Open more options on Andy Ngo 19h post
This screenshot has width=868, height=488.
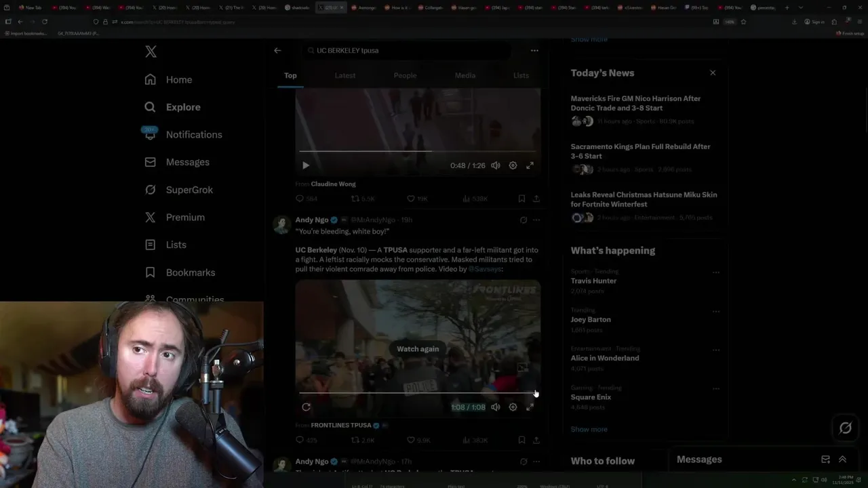pos(536,220)
